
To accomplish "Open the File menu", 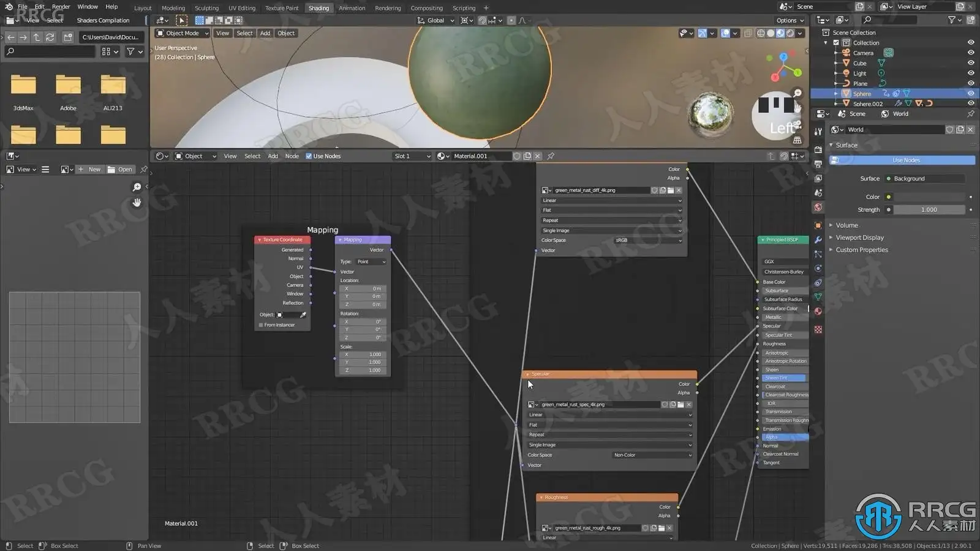I will click(23, 7).
